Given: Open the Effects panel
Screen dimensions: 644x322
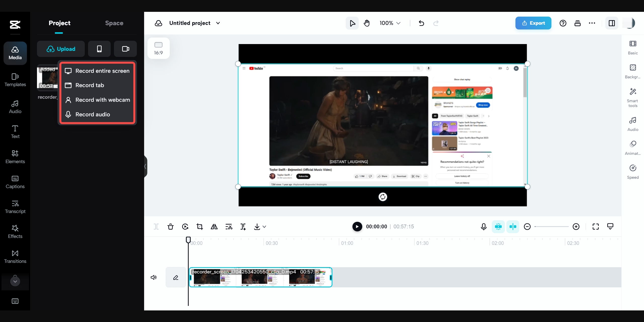Looking at the screenshot, I should coord(15,232).
